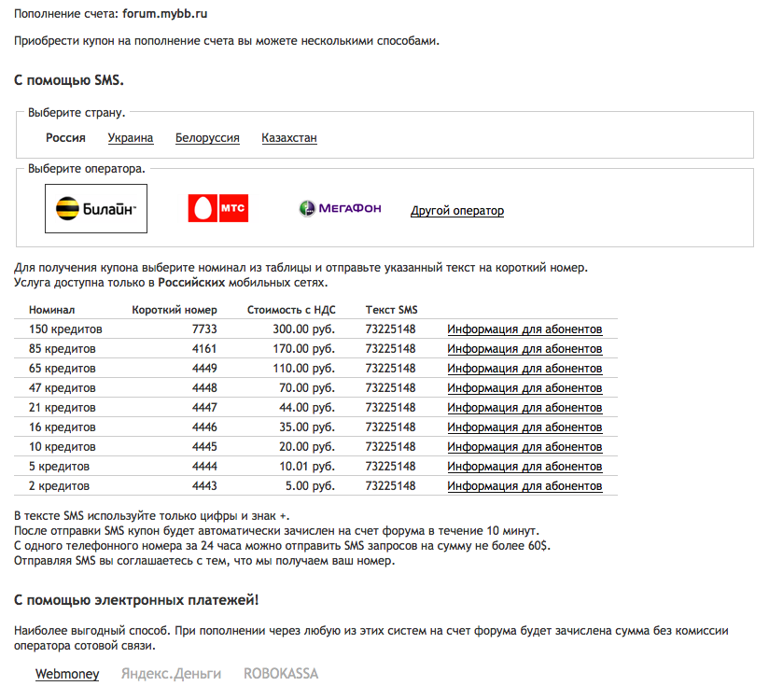Click the Текст SMS column header
Image resolution: width=769 pixels, height=700 pixels.
(391, 310)
